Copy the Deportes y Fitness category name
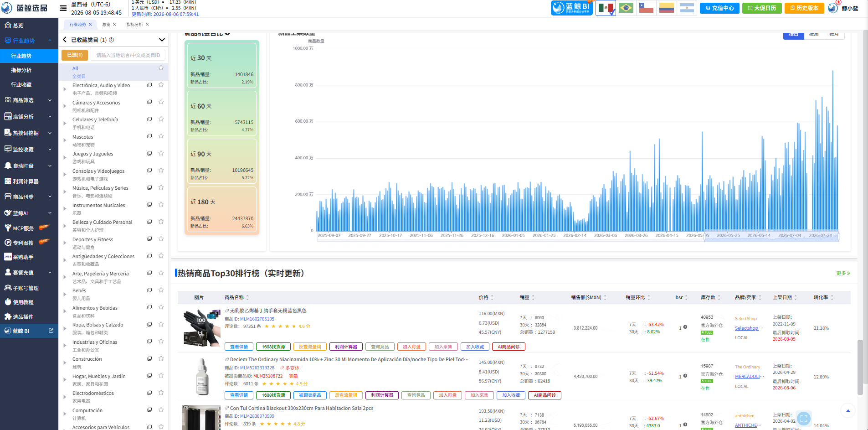 point(149,239)
